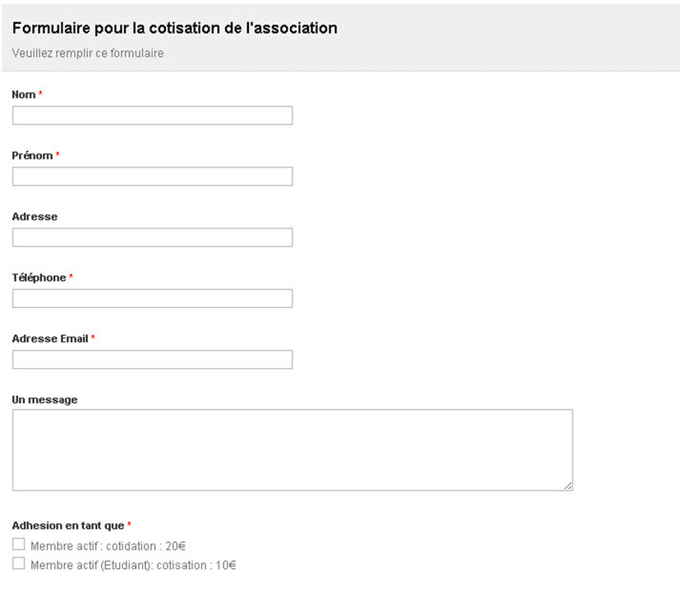Click inside the Un message text area
Viewport: 680px width, 616px height.
[291, 448]
